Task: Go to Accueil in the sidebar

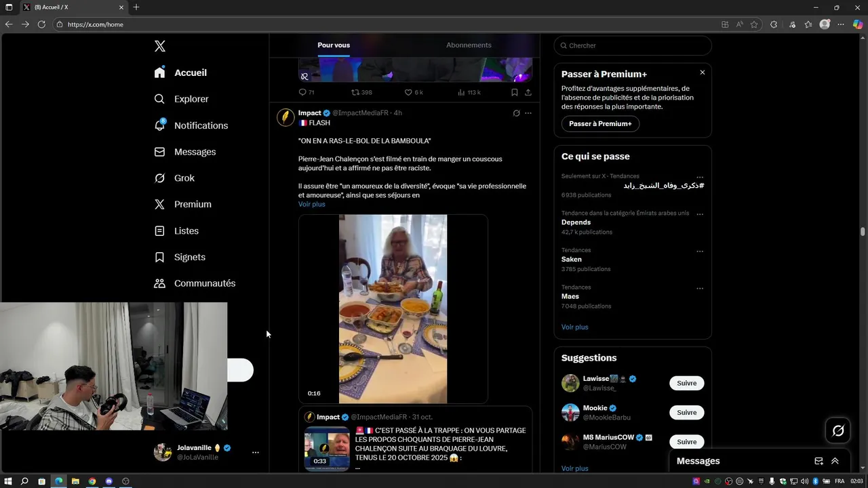Action: (x=180, y=73)
